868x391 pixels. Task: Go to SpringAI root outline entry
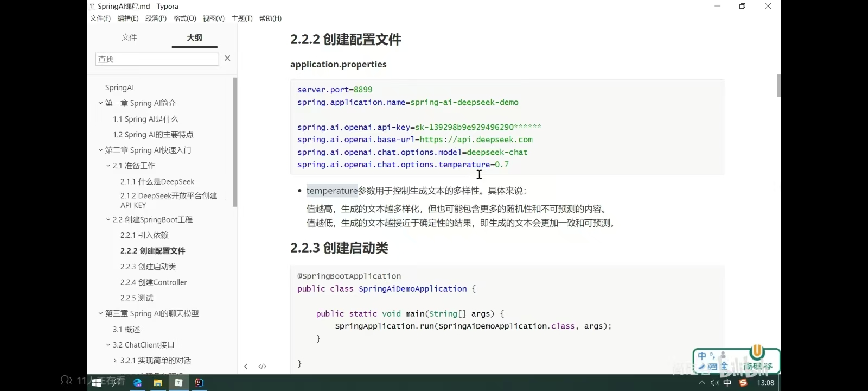(x=119, y=87)
